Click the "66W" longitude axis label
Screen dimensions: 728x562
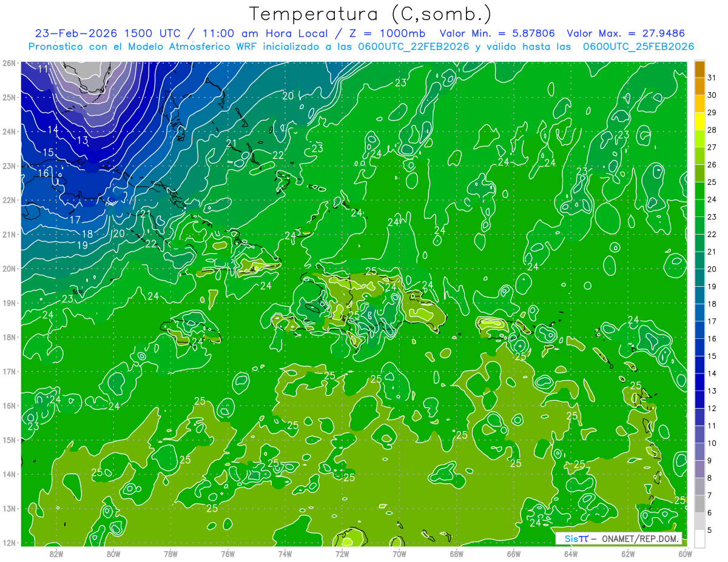pos(514,553)
